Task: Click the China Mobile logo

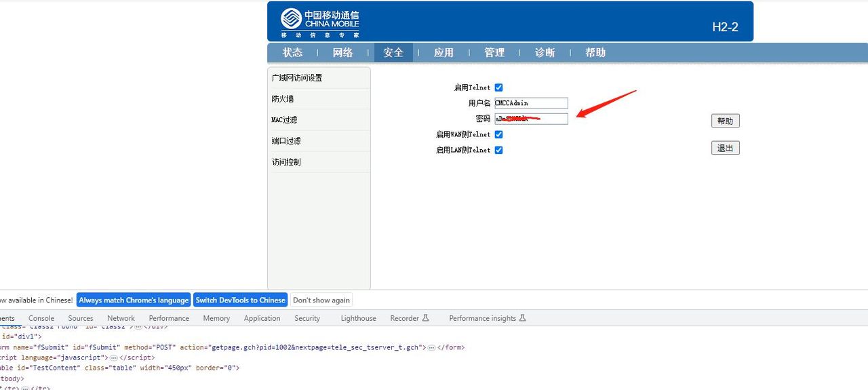Action: pyautogui.click(x=320, y=22)
